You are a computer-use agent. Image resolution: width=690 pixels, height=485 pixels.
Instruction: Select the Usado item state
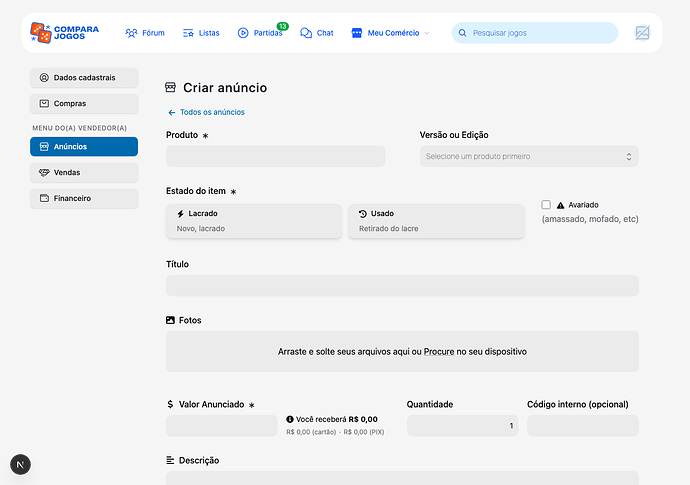coord(436,221)
